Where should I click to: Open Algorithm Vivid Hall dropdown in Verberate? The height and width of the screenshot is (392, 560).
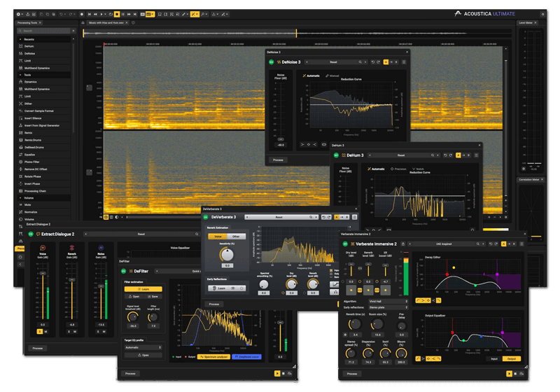388,301
